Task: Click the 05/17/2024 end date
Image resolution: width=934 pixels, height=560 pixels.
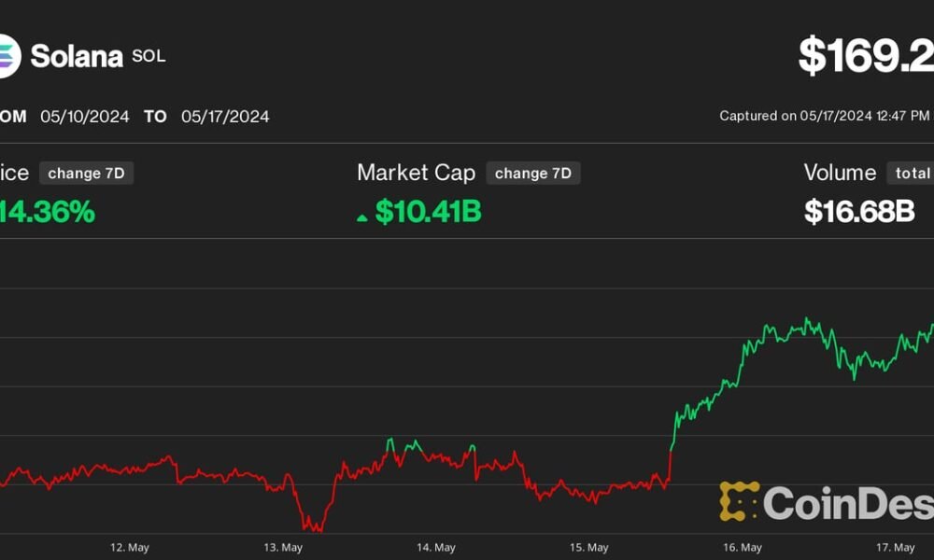Action: tap(225, 117)
